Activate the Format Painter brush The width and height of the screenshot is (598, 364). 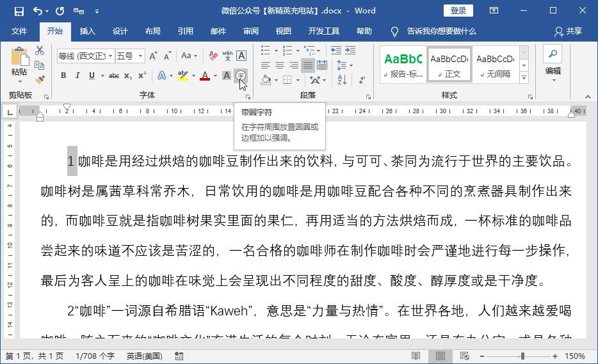pos(40,80)
